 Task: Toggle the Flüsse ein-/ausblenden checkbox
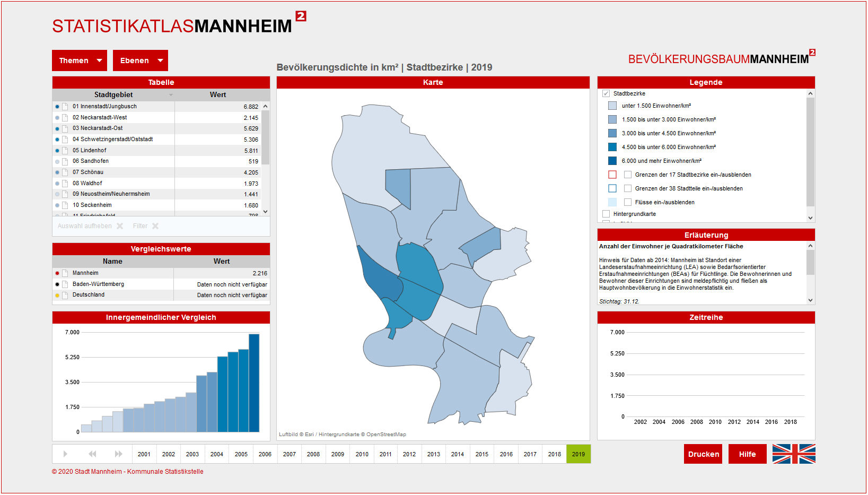click(x=628, y=202)
